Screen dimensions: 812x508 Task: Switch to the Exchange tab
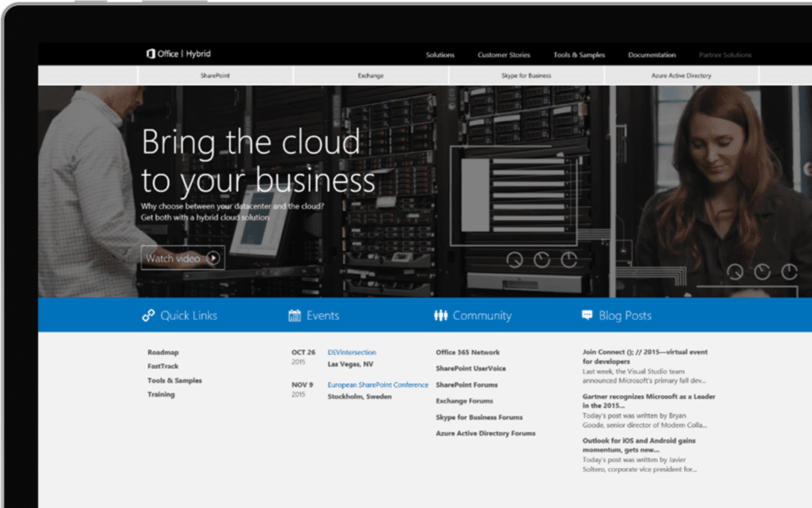tap(371, 76)
